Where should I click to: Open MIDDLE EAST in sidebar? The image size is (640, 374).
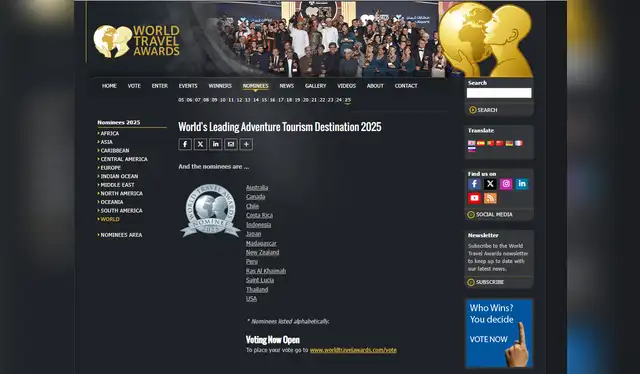click(x=117, y=185)
